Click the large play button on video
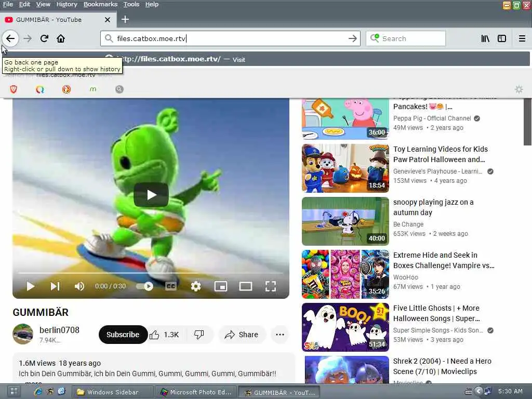 pyautogui.click(x=151, y=195)
